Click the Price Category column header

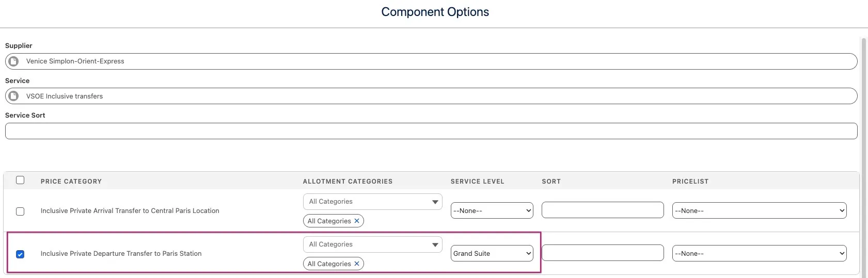71,182
